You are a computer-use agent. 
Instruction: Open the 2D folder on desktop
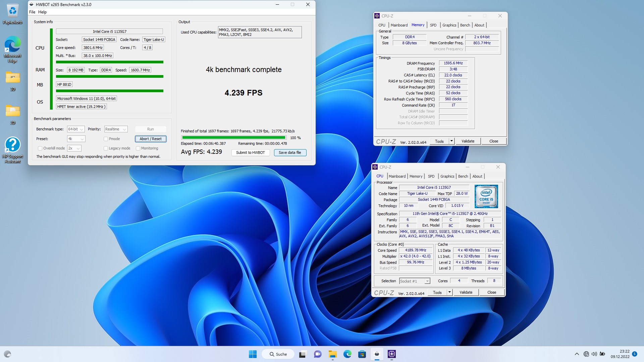12,114
